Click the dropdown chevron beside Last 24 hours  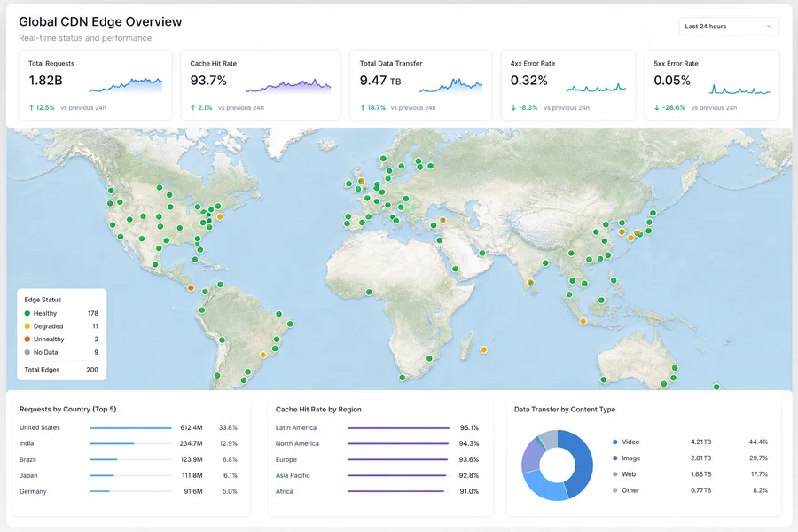pos(769,27)
